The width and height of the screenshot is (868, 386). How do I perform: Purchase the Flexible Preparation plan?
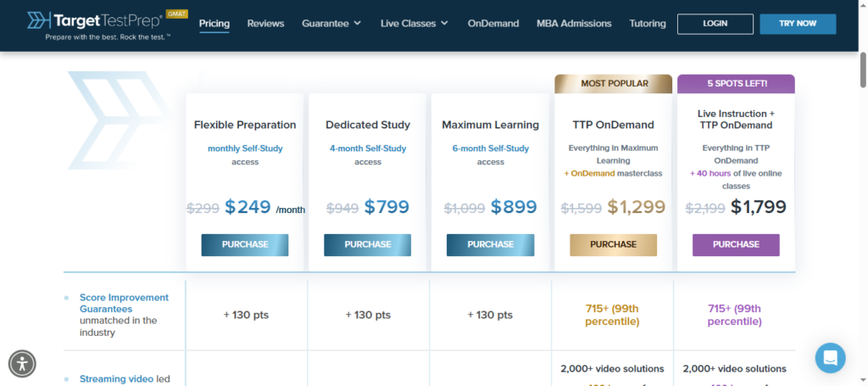point(245,244)
